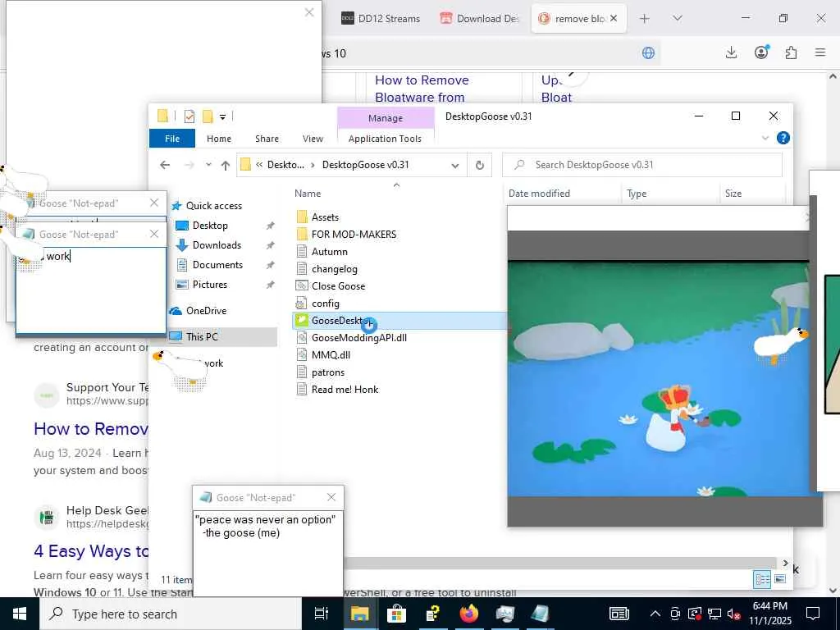
Task: Click the Properties checkmark icon in the Explorer quick access toolbar
Action: 189,116
